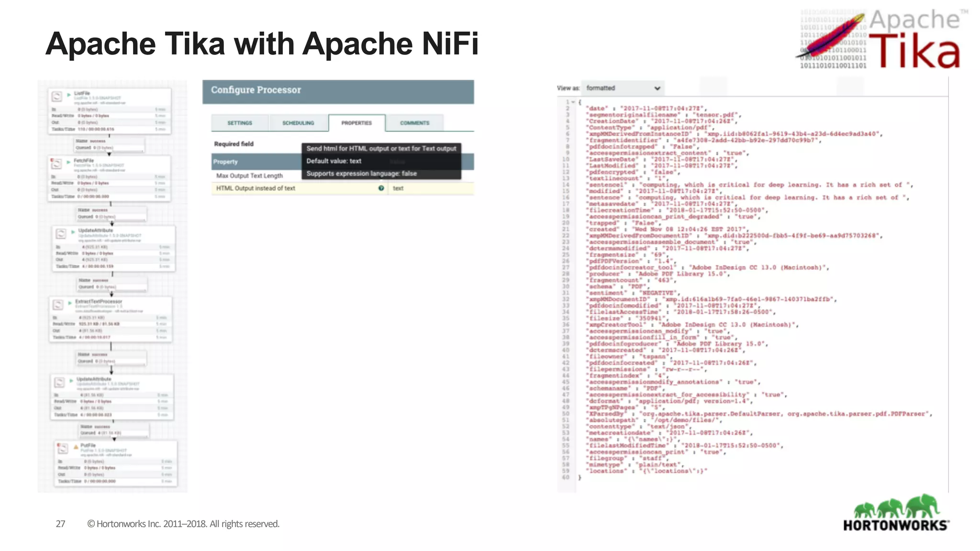Select the PutFile processor icon
Screen dimensions: 980x551
[x=63, y=448]
